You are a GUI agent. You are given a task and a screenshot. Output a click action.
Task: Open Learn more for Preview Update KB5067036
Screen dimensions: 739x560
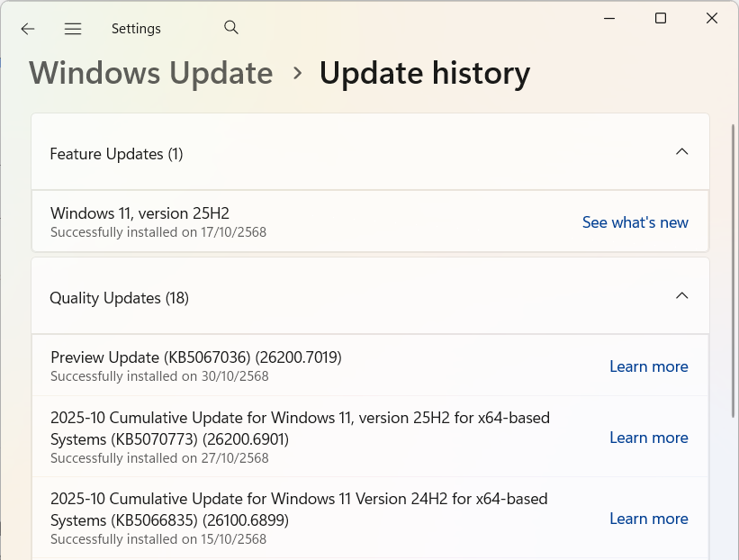[x=648, y=366]
